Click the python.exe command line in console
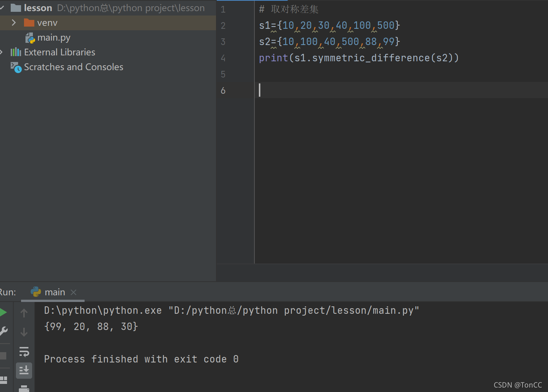 232,310
